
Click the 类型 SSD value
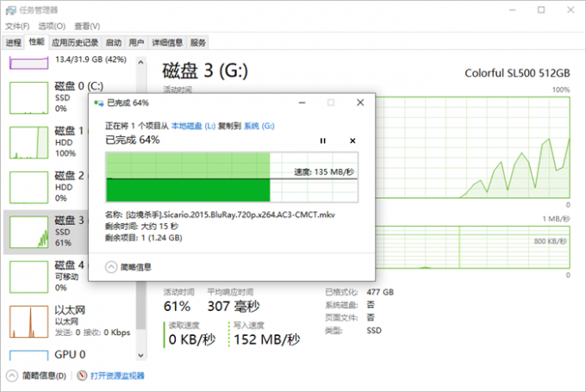pyautogui.click(x=374, y=331)
